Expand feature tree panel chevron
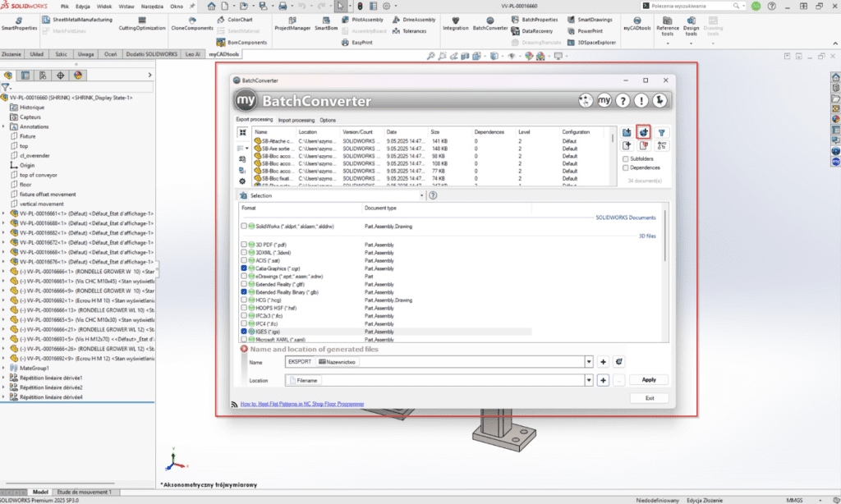841x504 pixels. coord(149,75)
